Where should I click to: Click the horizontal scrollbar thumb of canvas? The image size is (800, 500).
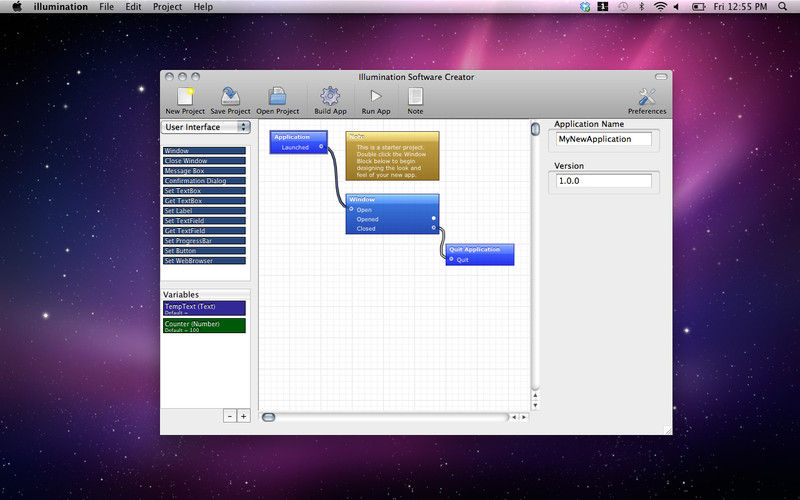coord(268,417)
